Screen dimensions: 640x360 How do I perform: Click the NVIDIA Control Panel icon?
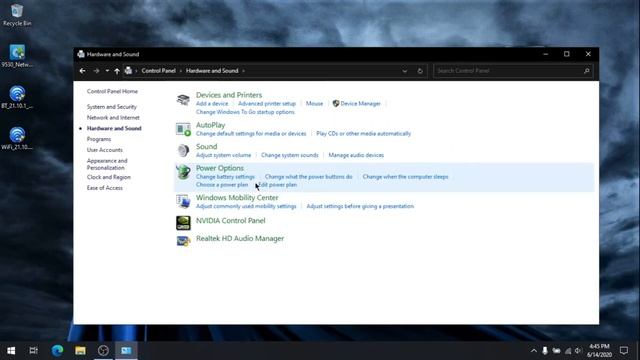click(183, 223)
